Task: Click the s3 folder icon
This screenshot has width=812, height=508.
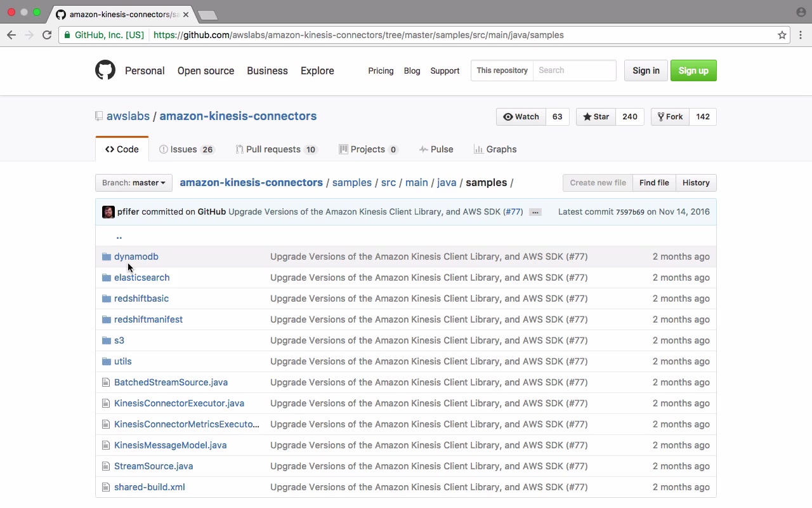Action: click(x=106, y=340)
